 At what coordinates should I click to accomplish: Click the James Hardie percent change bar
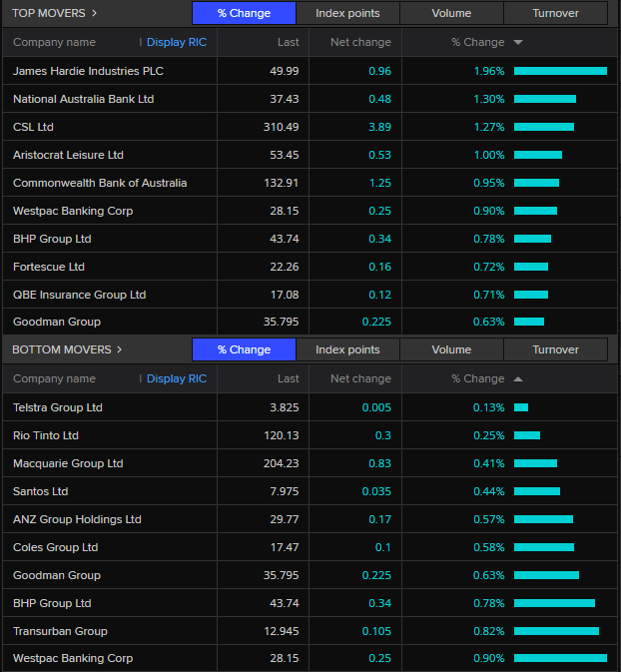[x=560, y=71]
